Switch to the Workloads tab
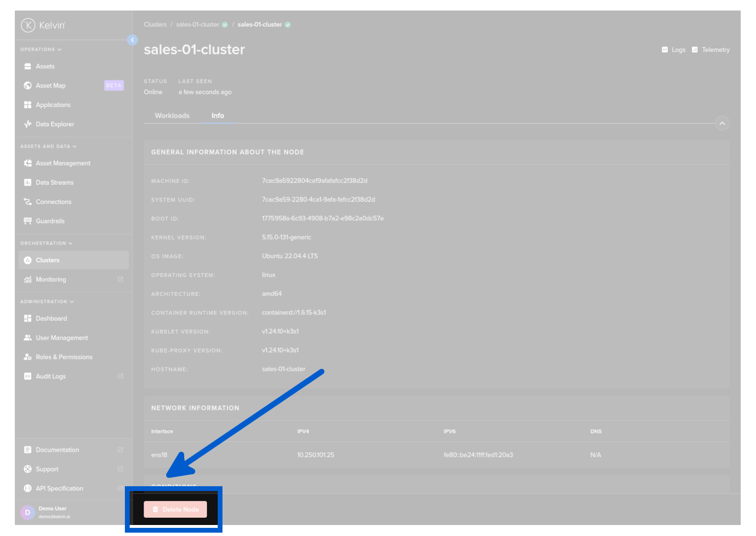756x536 pixels. coord(172,116)
